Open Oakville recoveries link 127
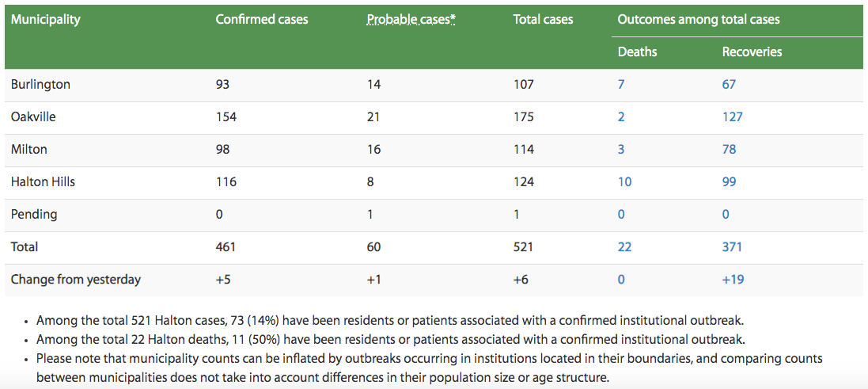The height and width of the screenshot is (389, 868). tap(732, 117)
